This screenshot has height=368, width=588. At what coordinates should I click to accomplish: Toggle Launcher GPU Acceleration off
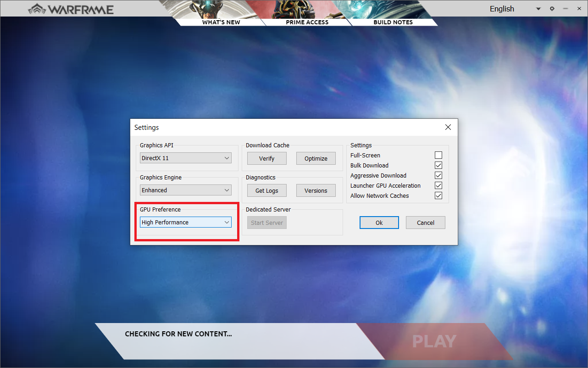coord(438,185)
